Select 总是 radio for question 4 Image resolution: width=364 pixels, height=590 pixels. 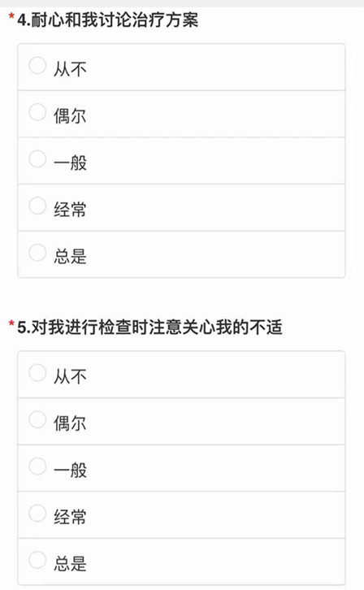tap(37, 253)
